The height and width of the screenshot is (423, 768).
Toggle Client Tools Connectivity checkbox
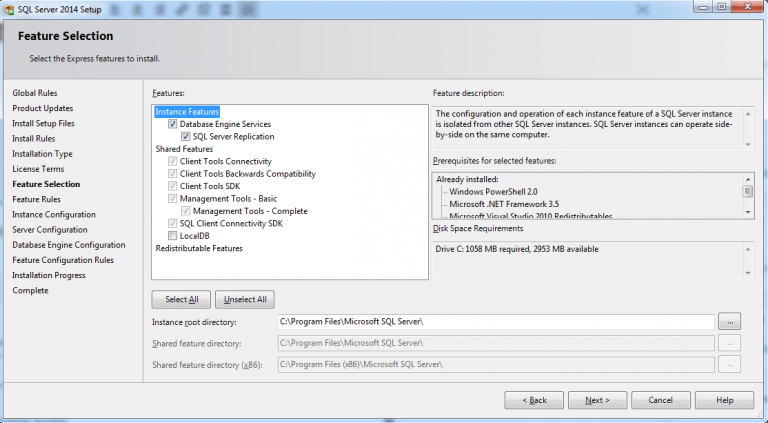pyautogui.click(x=172, y=161)
